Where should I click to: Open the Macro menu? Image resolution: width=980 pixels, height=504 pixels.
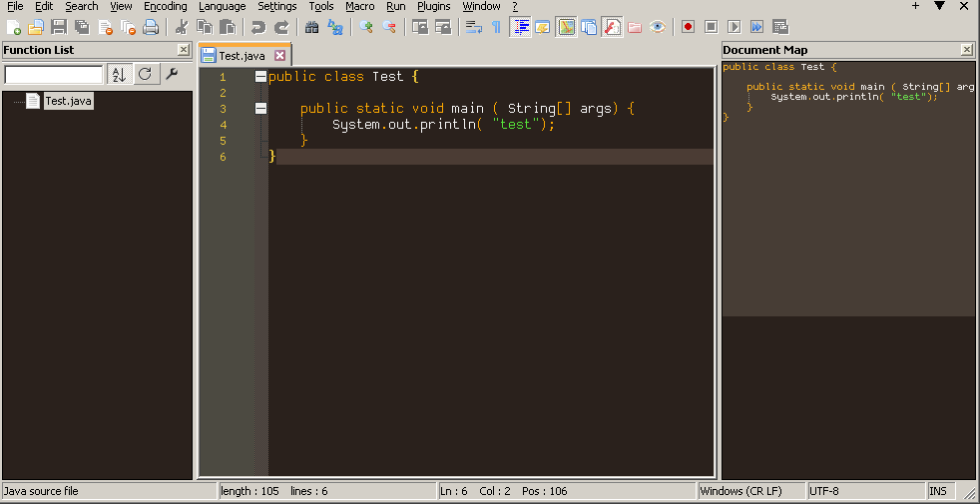360,6
